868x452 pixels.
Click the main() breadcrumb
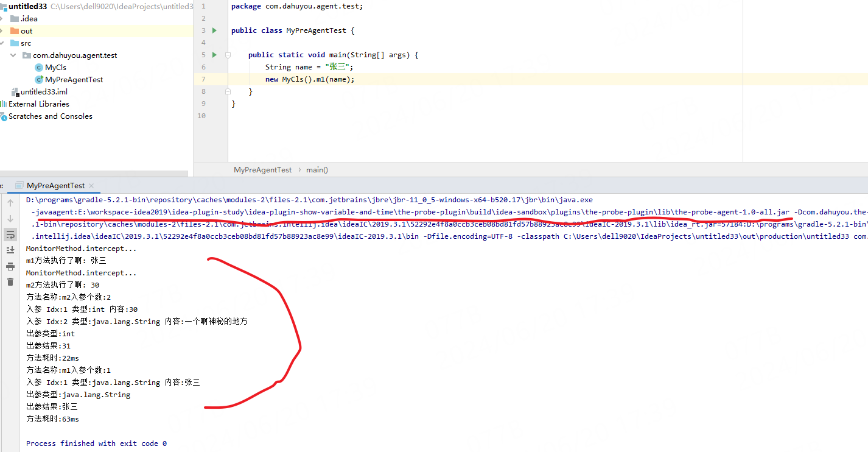(x=317, y=170)
